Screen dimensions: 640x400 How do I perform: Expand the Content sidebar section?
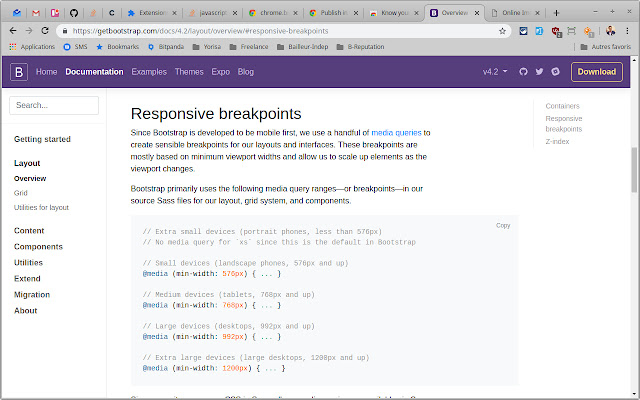coord(29,231)
